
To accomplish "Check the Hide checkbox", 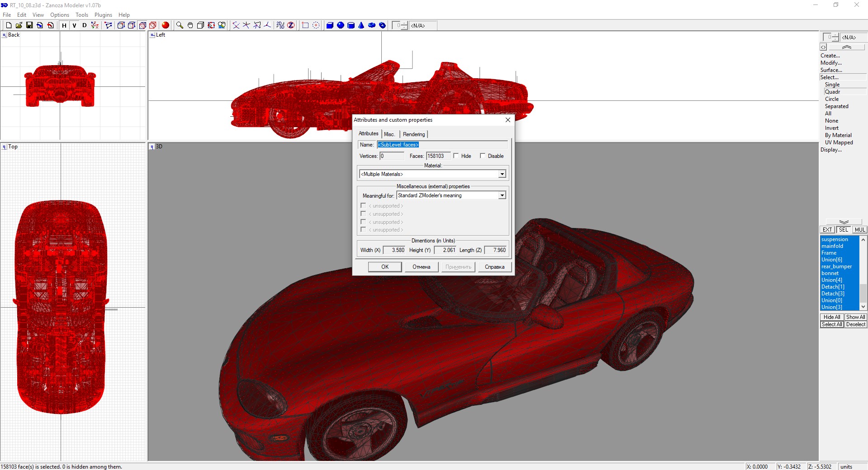I will coord(456,156).
